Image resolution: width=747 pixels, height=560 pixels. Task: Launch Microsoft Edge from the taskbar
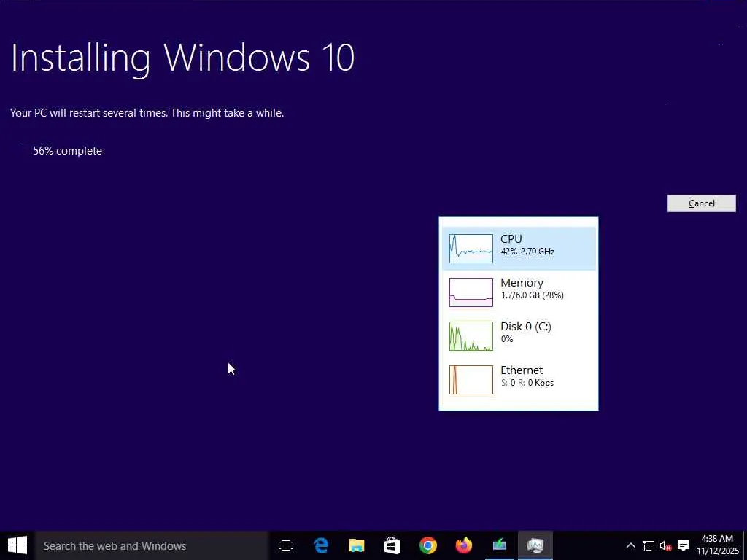pyautogui.click(x=321, y=545)
